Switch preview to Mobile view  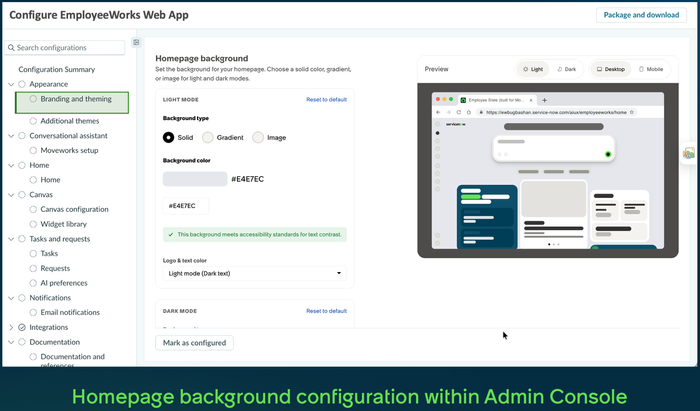coord(651,69)
